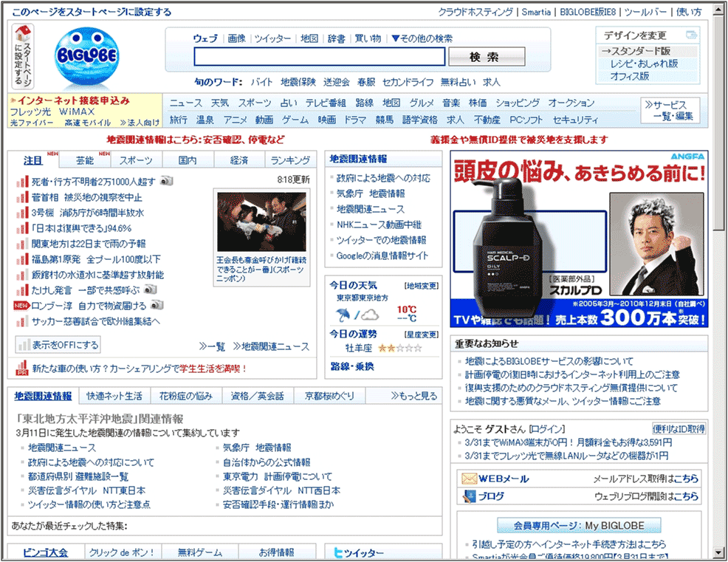Switch to the 芸能 news tab

[85, 160]
